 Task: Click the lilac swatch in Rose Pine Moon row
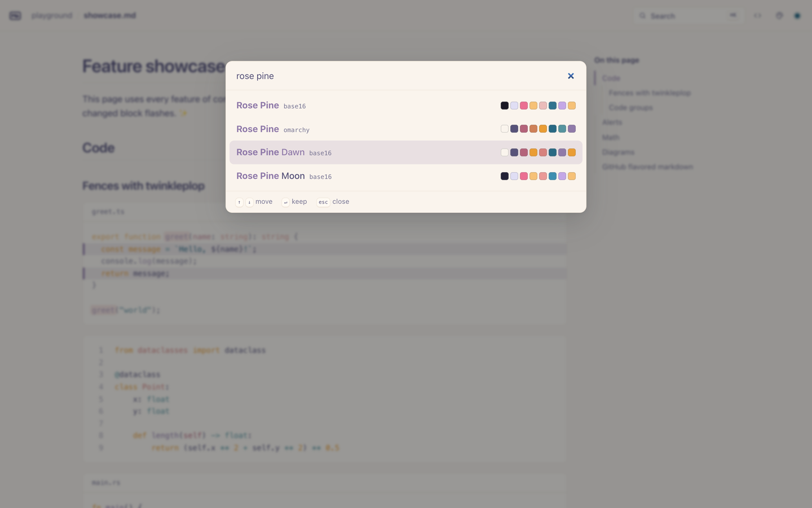click(x=562, y=176)
